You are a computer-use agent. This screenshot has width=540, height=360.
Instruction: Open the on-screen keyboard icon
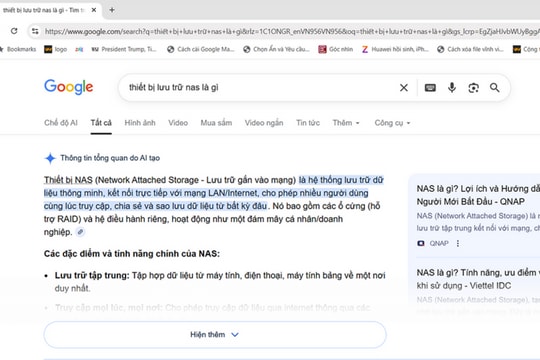[x=430, y=88]
